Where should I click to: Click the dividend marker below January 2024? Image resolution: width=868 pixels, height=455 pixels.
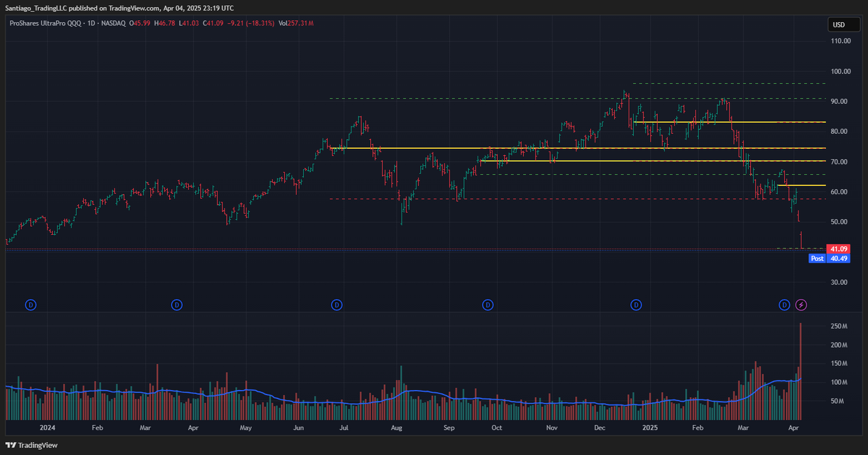pyautogui.click(x=31, y=304)
